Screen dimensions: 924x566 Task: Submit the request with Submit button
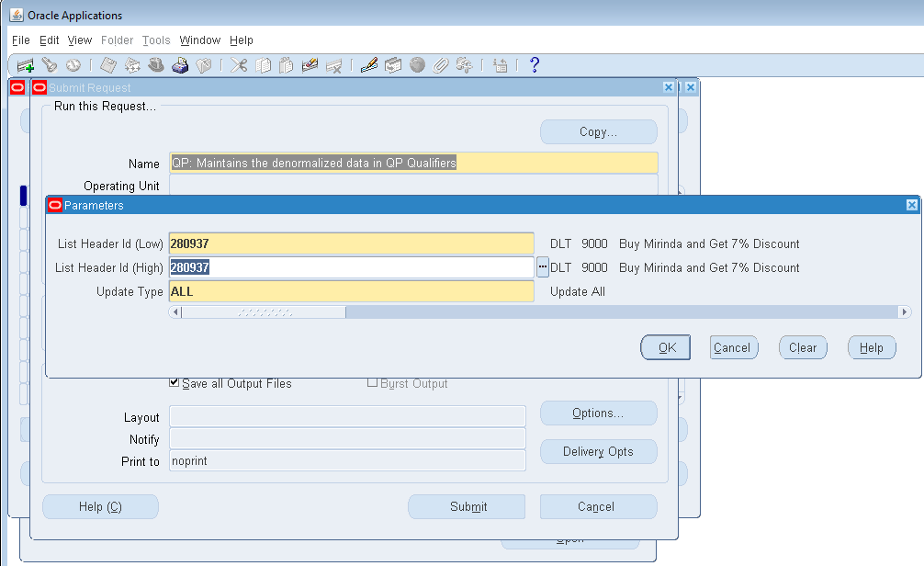click(x=467, y=506)
